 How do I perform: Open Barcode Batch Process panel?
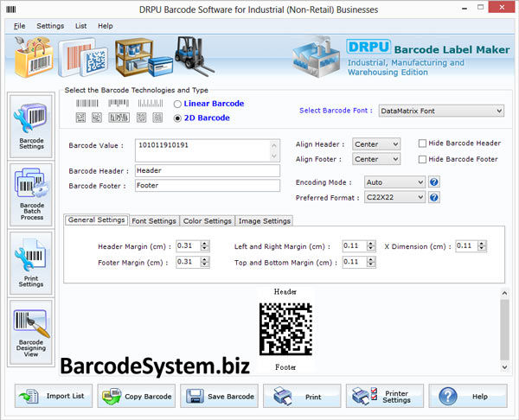pyautogui.click(x=31, y=194)
